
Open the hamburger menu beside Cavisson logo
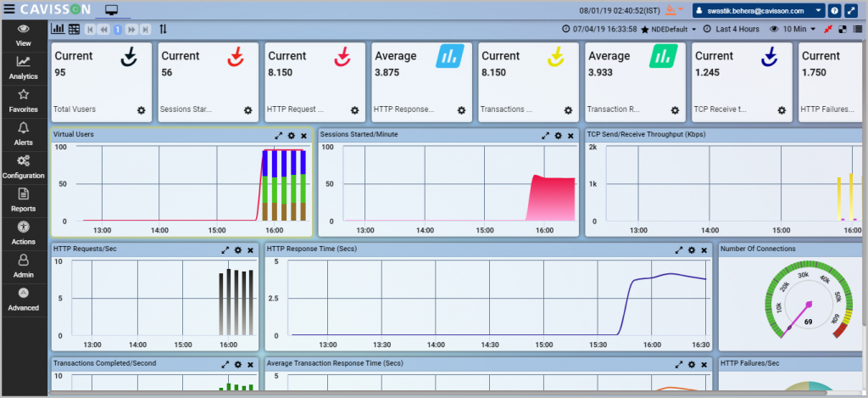point(8,10)
